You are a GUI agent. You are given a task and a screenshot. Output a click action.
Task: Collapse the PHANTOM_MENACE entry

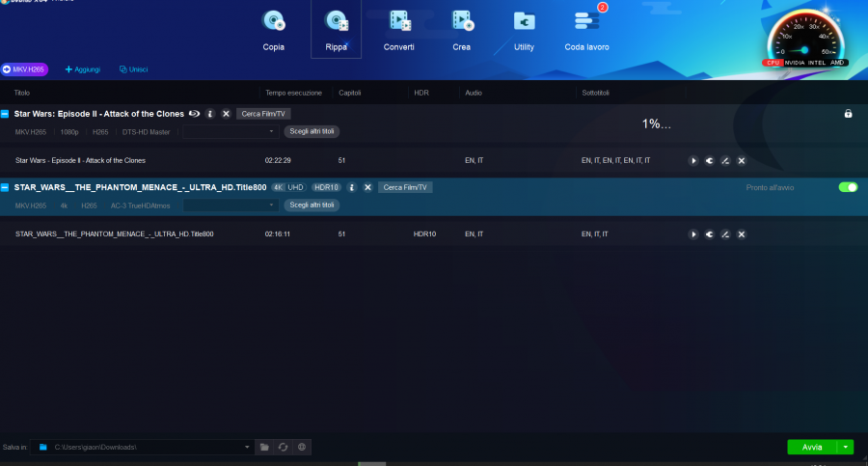(5, 187)
